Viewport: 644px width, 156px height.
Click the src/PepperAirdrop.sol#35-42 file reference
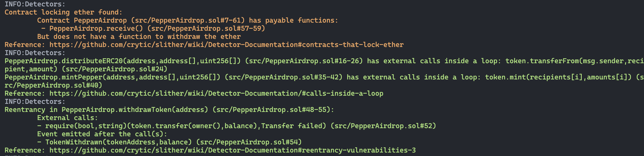coord(284,77)
